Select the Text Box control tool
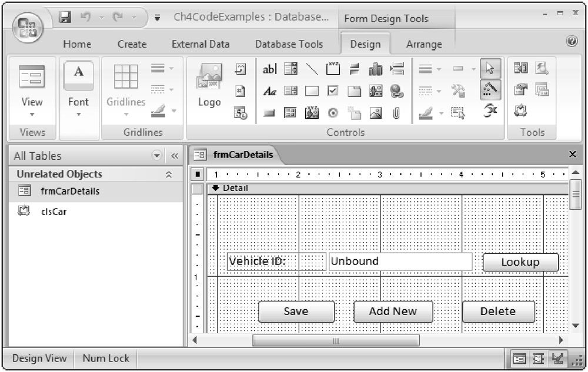Screen dimensions: 588x372 269,69
